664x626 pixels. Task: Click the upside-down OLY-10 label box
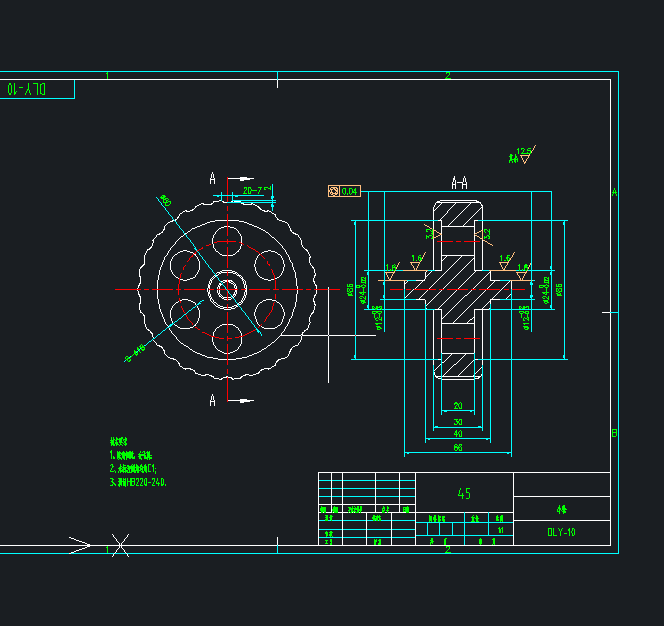click(x=37, y=89)
